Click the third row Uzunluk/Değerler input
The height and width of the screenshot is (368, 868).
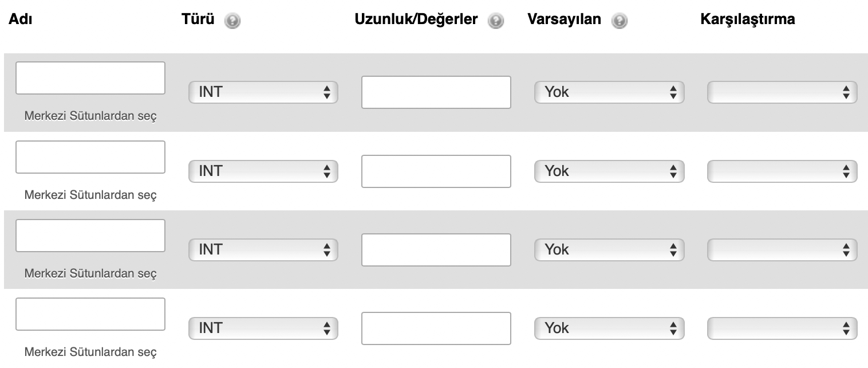click(436, 249)
